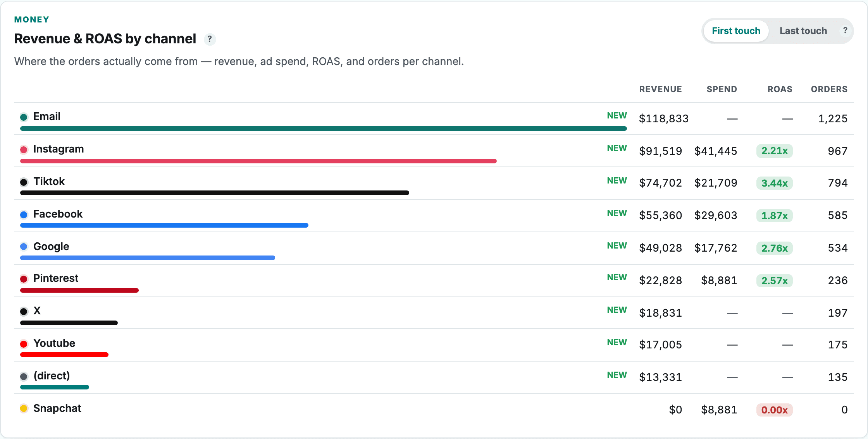Image resolution: width=868 pixels, height=439 pixels.
Task: Click the 967 orders value
Action: [838, 151]
